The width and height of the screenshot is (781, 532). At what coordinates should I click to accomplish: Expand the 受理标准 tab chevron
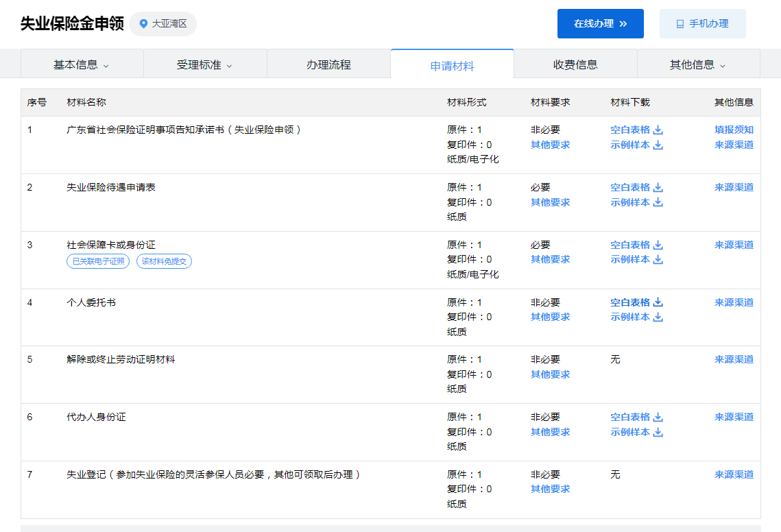click(x=229, y=66)
